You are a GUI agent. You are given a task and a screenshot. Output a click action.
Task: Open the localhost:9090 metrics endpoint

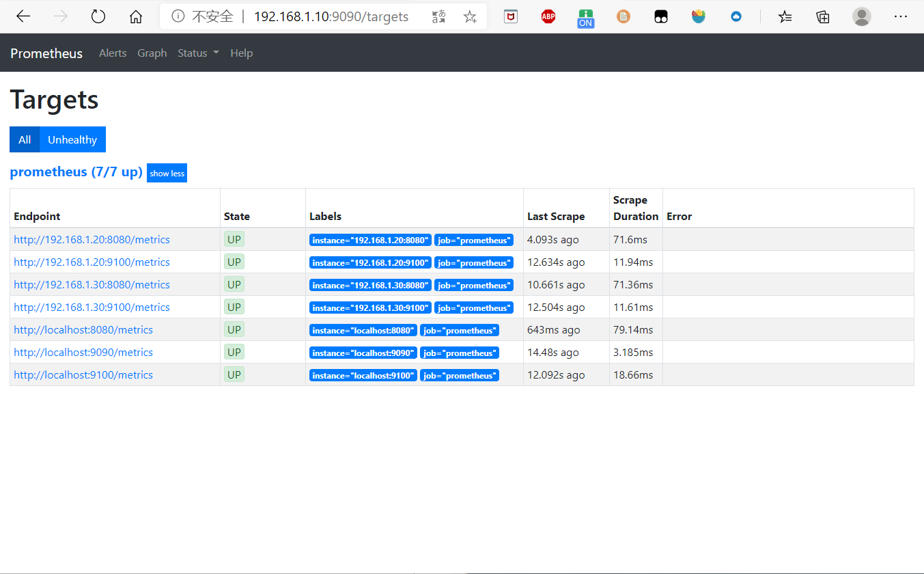(83, 352)
